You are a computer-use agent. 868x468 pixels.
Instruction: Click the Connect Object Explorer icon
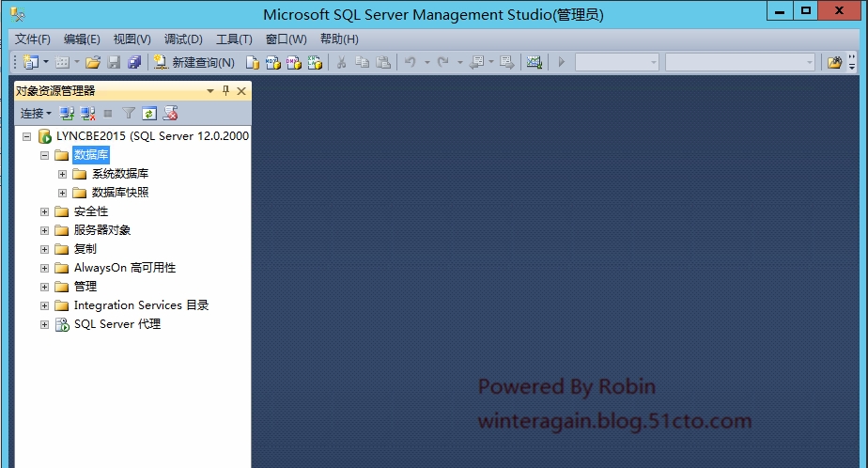click(67, 114)
